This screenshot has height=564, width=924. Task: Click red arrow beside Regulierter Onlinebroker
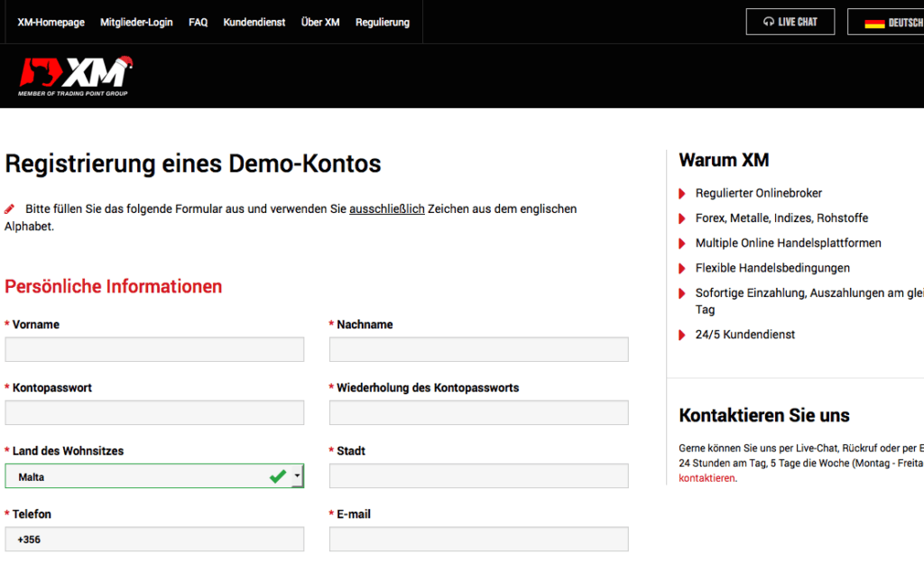pos(682,193)
